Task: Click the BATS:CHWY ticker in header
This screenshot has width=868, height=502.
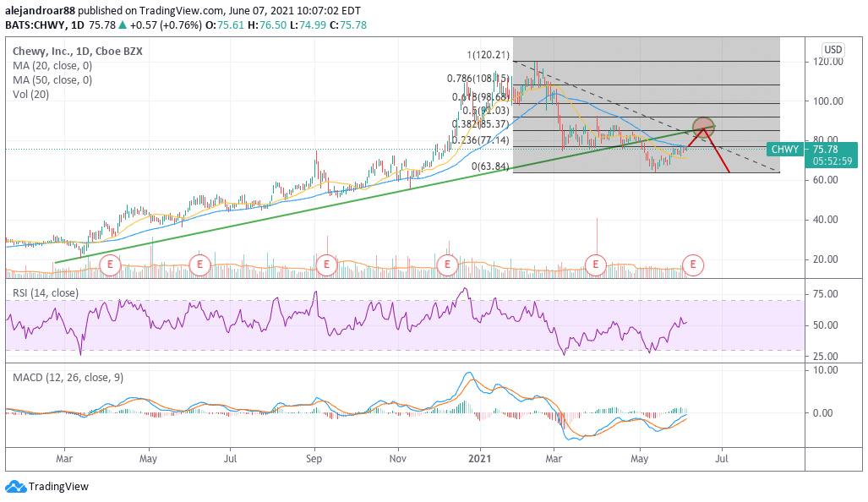Action: tap(35, 25)
